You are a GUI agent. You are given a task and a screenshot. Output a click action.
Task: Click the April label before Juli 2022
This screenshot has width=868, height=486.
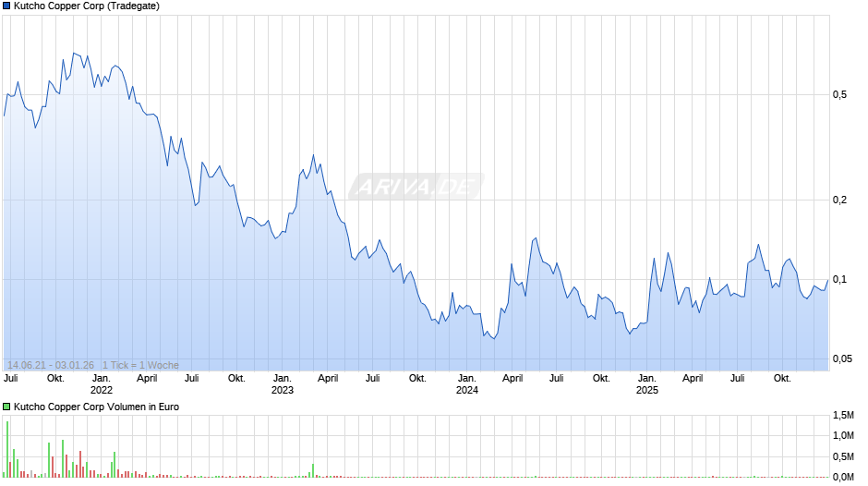(x=147, y=379)
